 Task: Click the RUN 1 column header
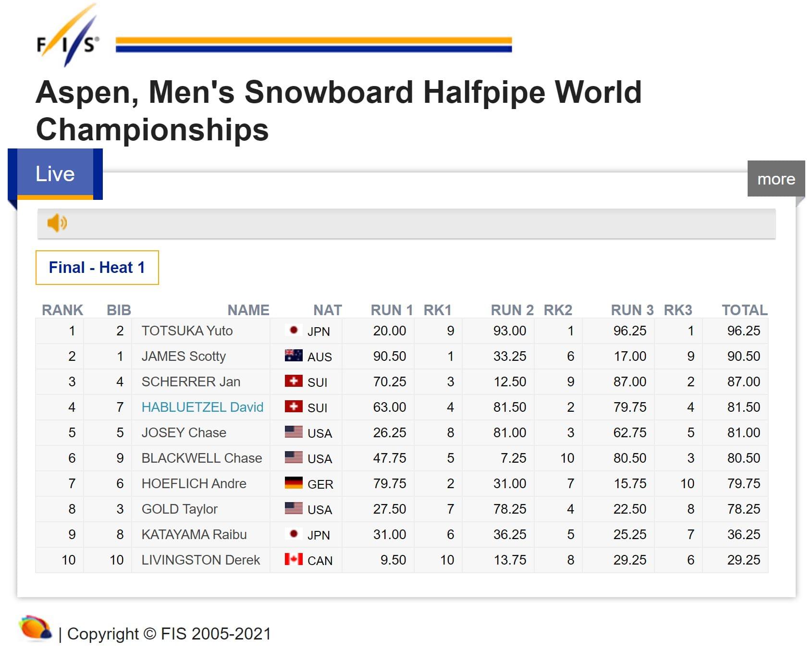[x=392, y=310]
